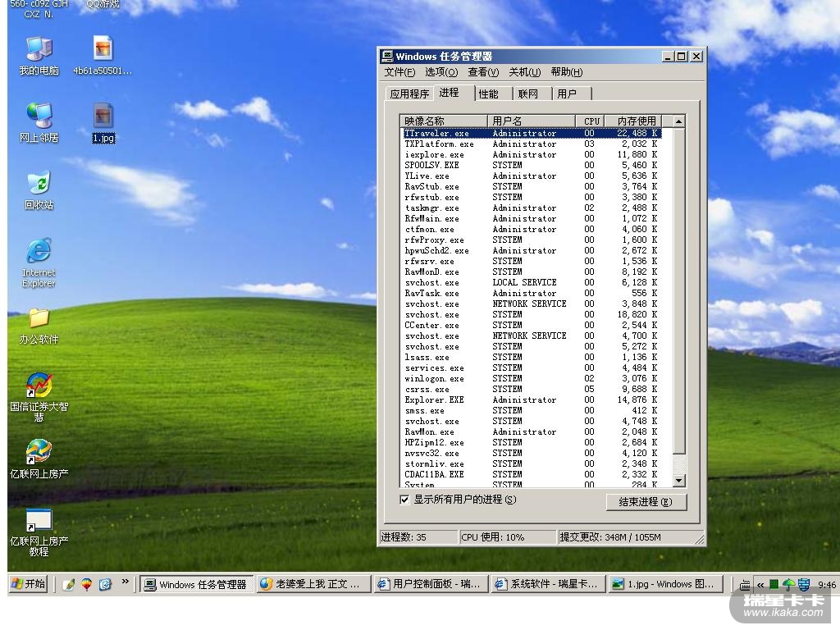
Task: Open the 选项(O) menu in Task Manager
Action: coord(441,72)
